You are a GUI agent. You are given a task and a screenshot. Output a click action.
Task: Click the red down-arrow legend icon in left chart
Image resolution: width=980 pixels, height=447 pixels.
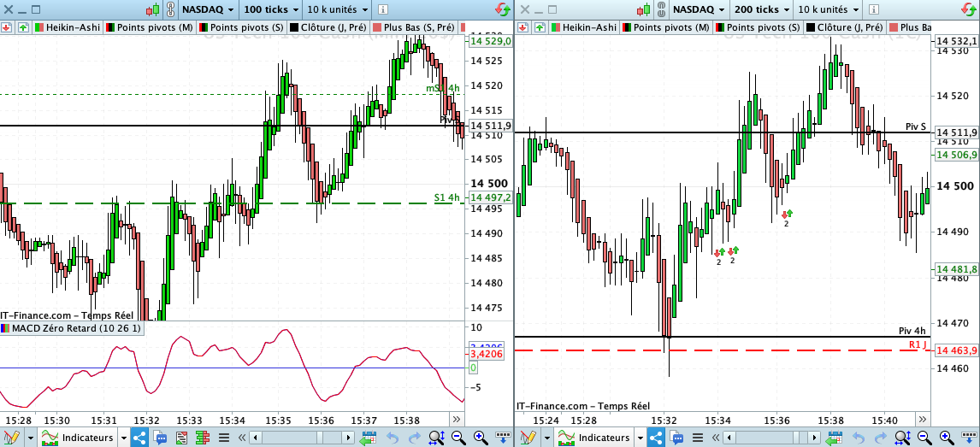(6, 27)
